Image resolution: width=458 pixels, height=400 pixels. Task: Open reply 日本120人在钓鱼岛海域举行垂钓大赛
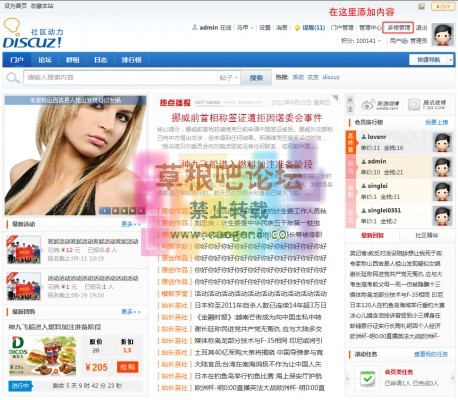point(397,305)
